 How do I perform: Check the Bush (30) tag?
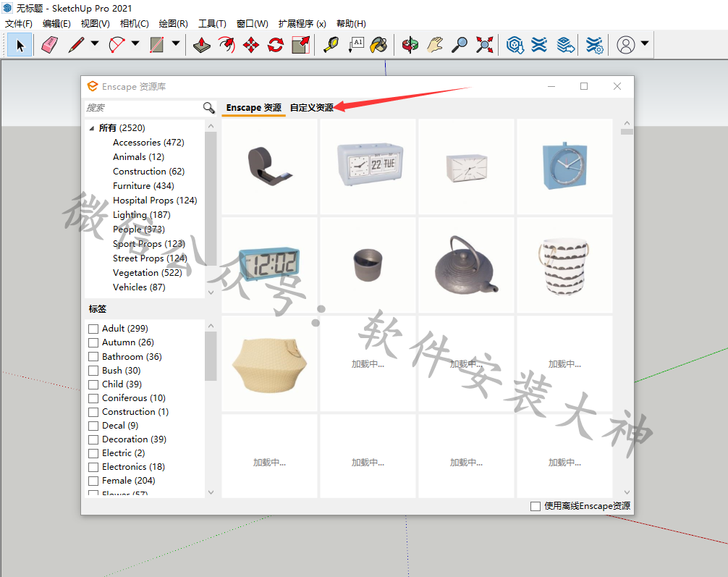click(93, 371)
